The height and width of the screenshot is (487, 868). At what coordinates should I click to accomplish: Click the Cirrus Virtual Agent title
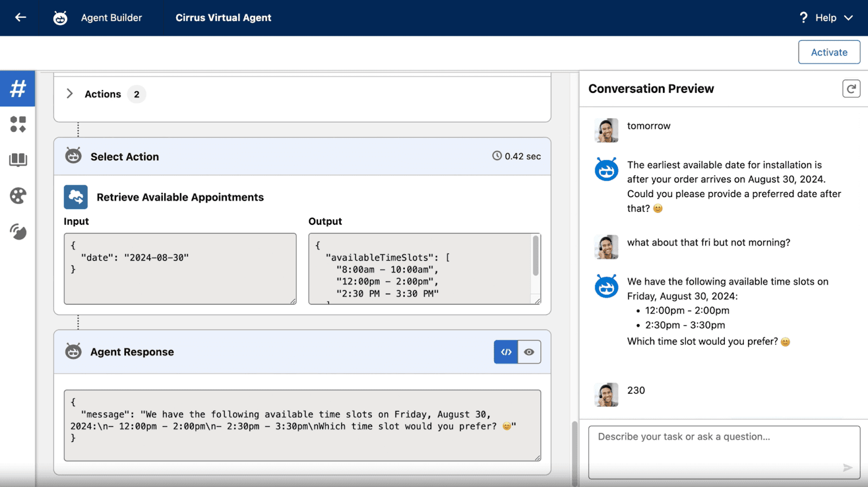coord(224,17)
